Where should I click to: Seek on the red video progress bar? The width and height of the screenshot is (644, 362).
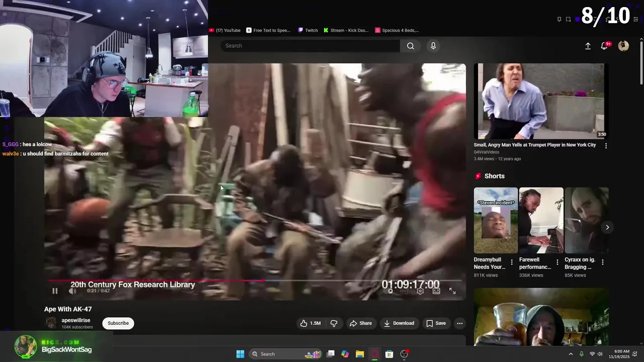(x=255, y=281)
